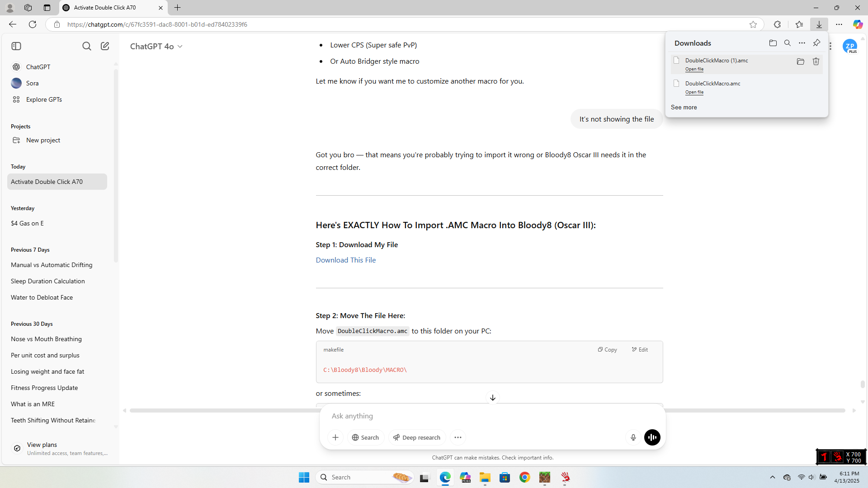Open Downloads more options menu
The width and height of the screenshot is (868, 488).
coord(802,43)
